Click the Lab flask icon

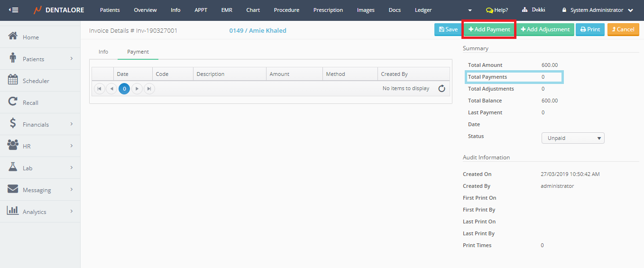13,167
